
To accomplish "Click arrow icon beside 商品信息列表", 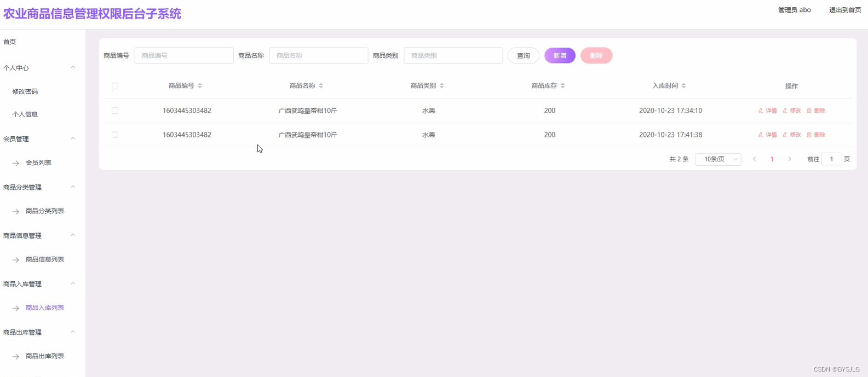I will pyautogui.click(x=16, y=260).
